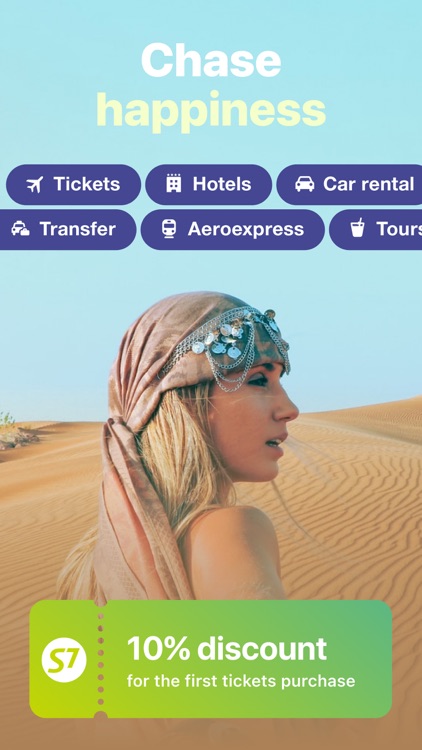Tap the taxi icon on Transfer
This screenshot has width=422, height=750.
tap(20, 229)
